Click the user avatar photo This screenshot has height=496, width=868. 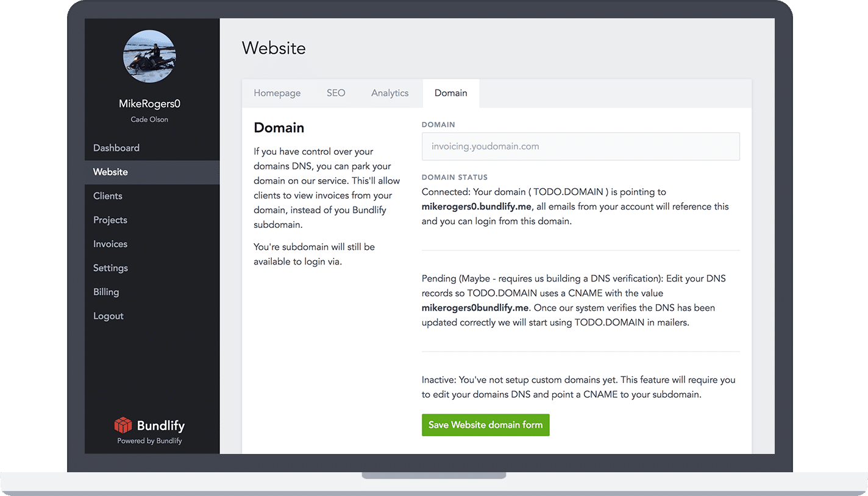[x=150, y=57]
